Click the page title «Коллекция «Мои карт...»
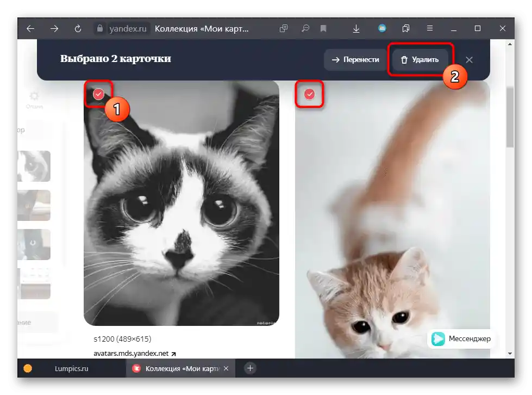The height and width of the screenshot is (395, 532). pyautogui.click(x=202, y=28)
